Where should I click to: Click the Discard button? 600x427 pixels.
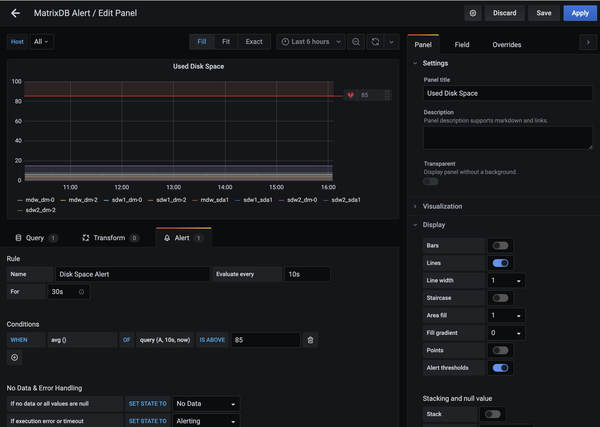tap(504, 13)
